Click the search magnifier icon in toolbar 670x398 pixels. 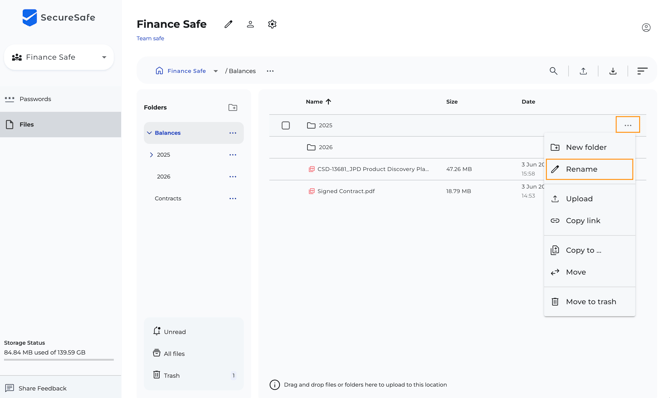(x=553, y=71)
